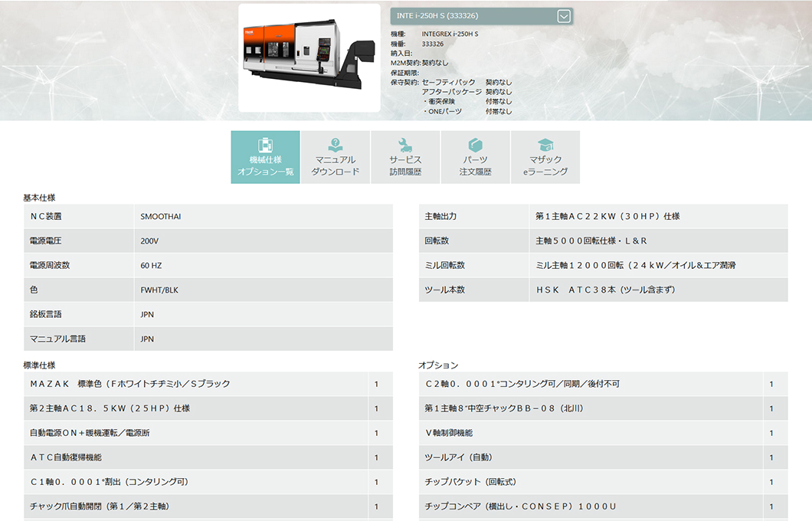Click the 機番 333326 text

[x=417, y=44]
